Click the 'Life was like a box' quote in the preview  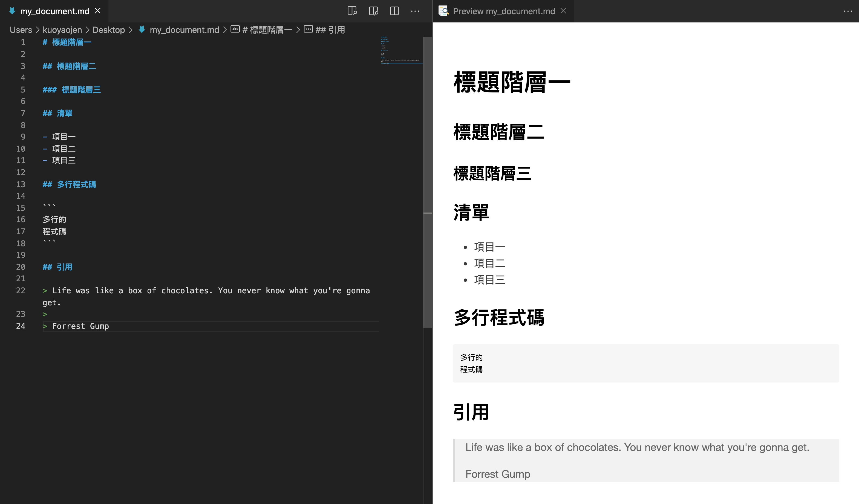click(x=637, y=447)
